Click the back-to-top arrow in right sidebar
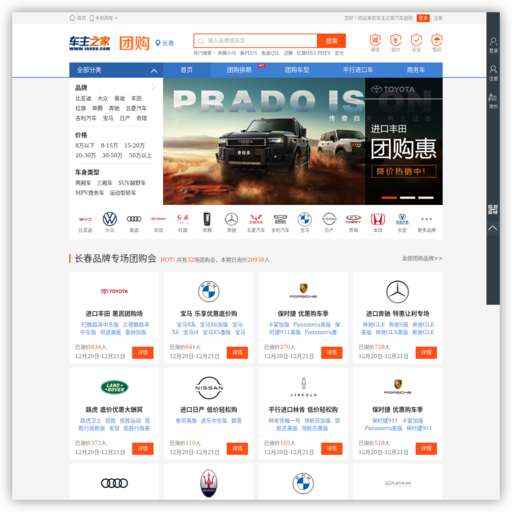This screenshot has height=512, width=512. click(x=493, y=228)
